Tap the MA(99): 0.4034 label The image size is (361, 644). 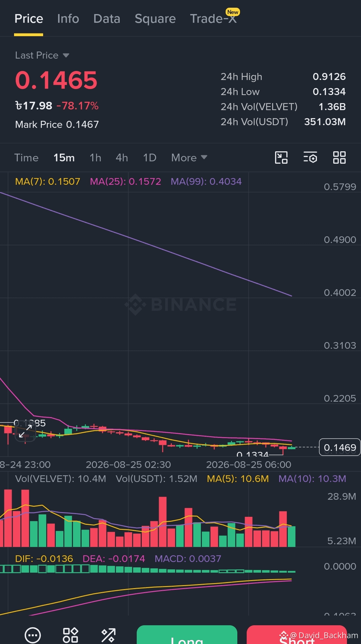pyautogui.click(x=206, y=181)
